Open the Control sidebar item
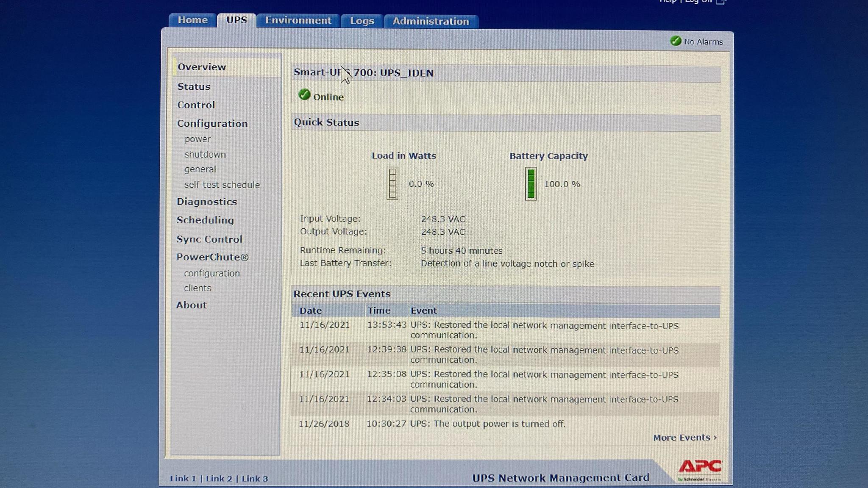Viewport: 868px width, 488px height. (196, 105)
